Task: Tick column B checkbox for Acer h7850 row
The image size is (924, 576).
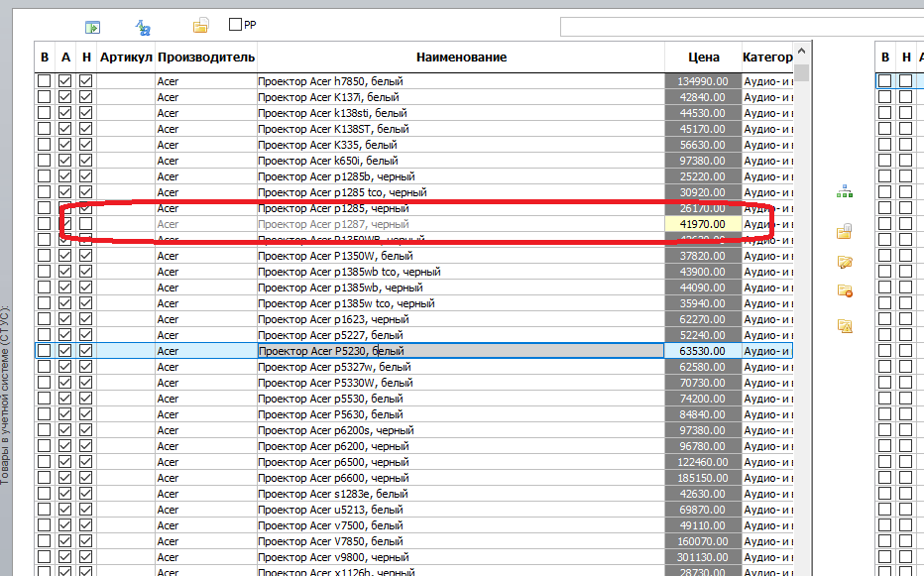Action: point(45,80)
